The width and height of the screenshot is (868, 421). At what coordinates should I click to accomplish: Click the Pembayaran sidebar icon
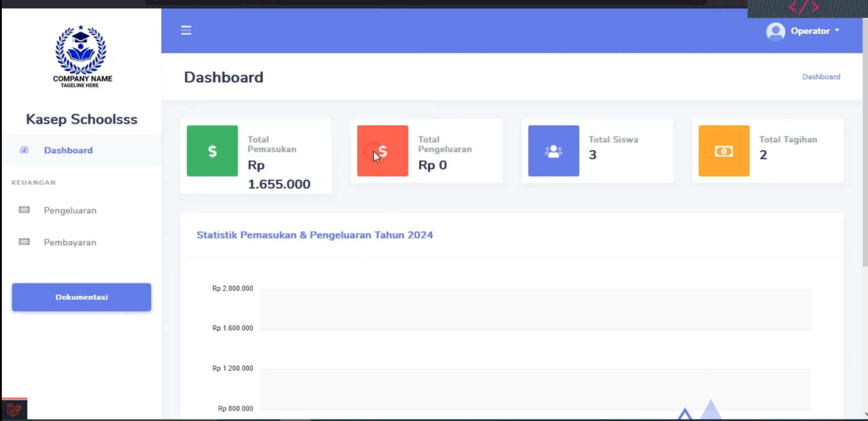(x=24, y=242)
